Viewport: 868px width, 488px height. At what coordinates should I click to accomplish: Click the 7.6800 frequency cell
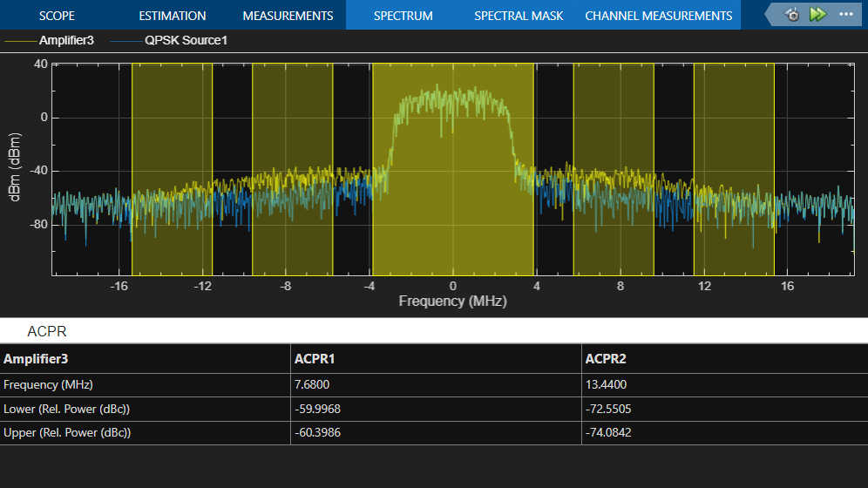point(437,385)
